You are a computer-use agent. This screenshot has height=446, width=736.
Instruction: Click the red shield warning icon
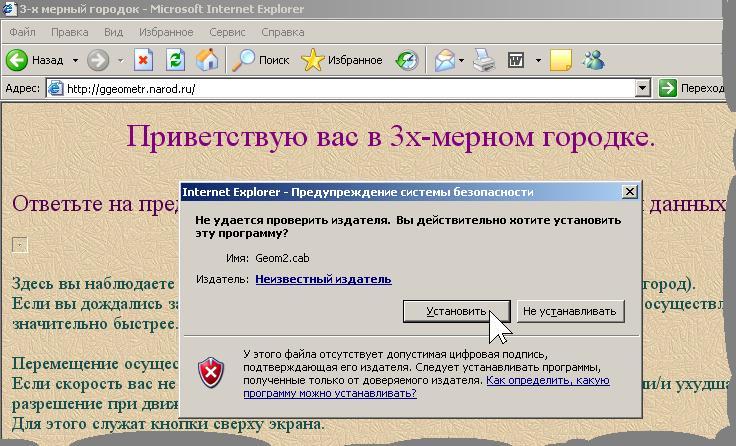pyautogui.click(x=211, y=372)
